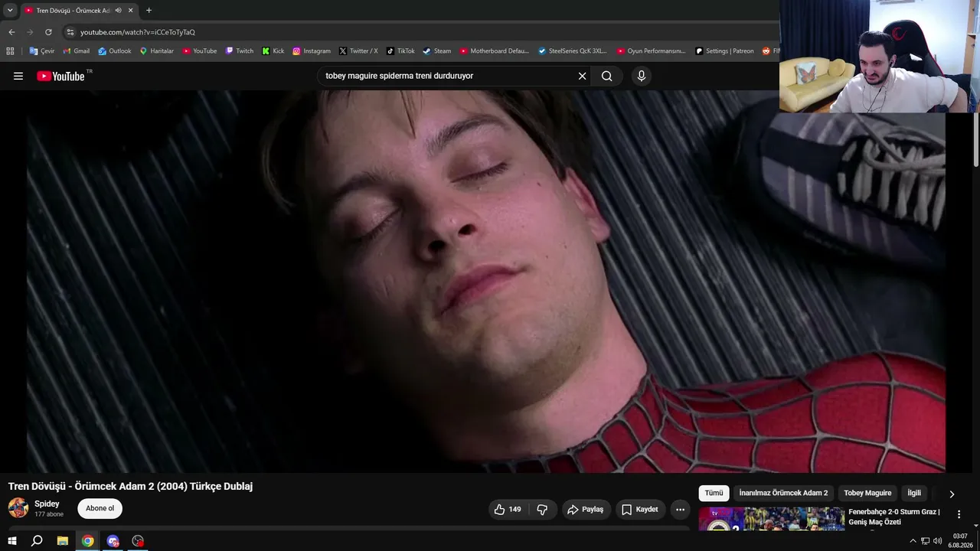Show more filter chips with right arrow
Viewport: 980px width, 551px height.
click(x=952, y=494)
